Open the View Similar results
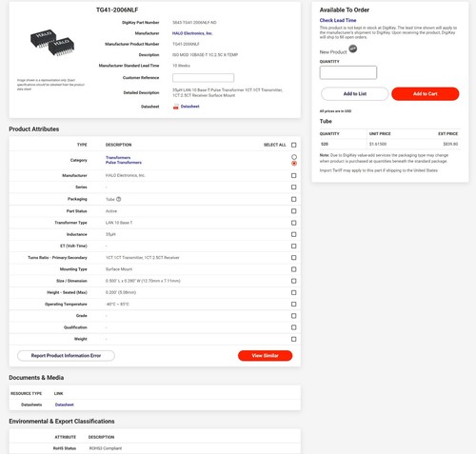The image size is (476, 454). tap(265, 356)
